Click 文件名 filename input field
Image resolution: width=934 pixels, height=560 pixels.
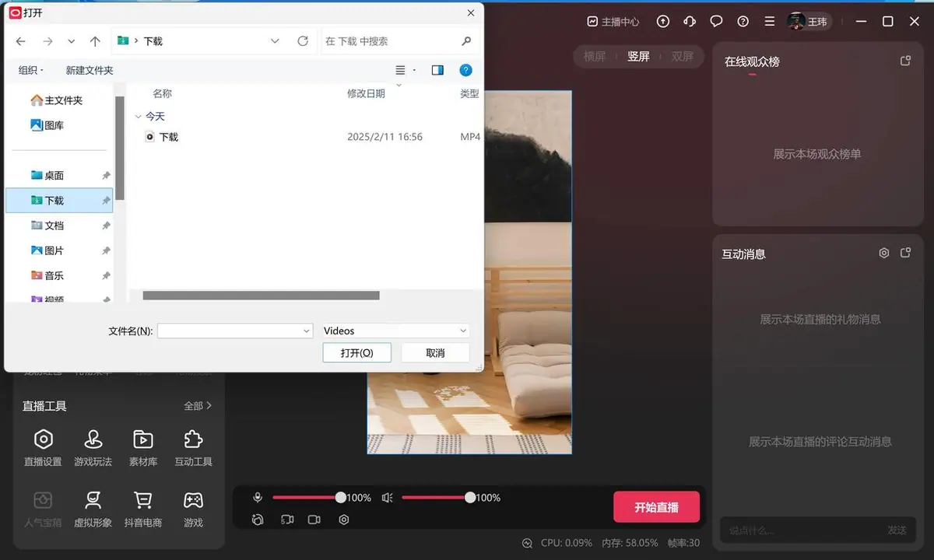229,331
